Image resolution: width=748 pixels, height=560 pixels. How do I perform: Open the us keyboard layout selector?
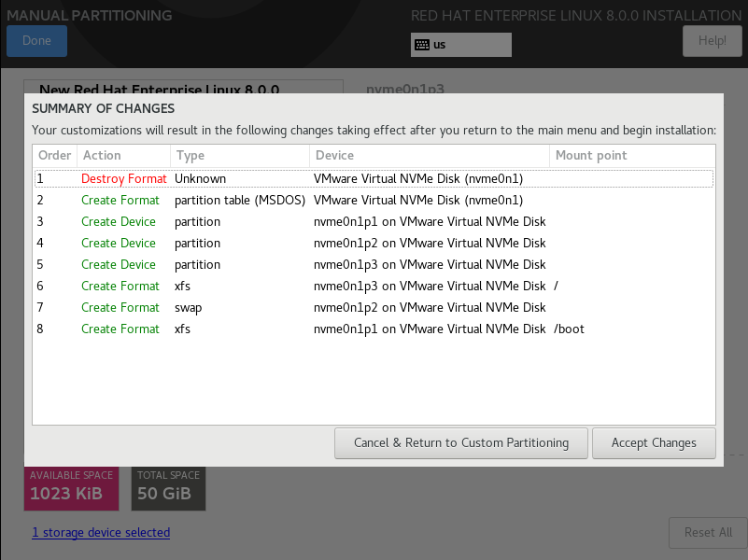pos(460,45)
